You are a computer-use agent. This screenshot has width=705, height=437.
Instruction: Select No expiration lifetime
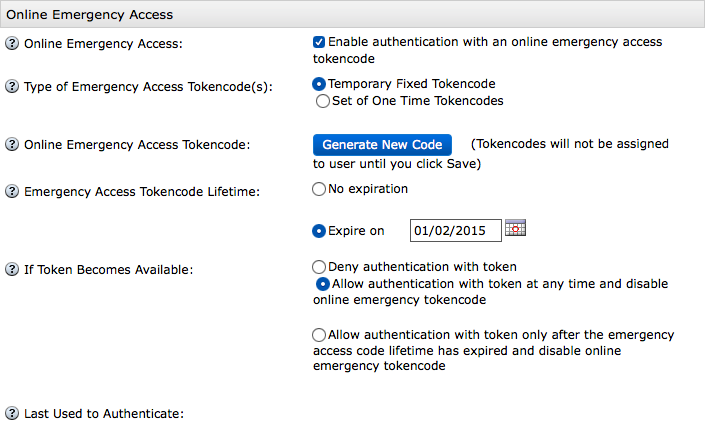[x=319, y=189]
